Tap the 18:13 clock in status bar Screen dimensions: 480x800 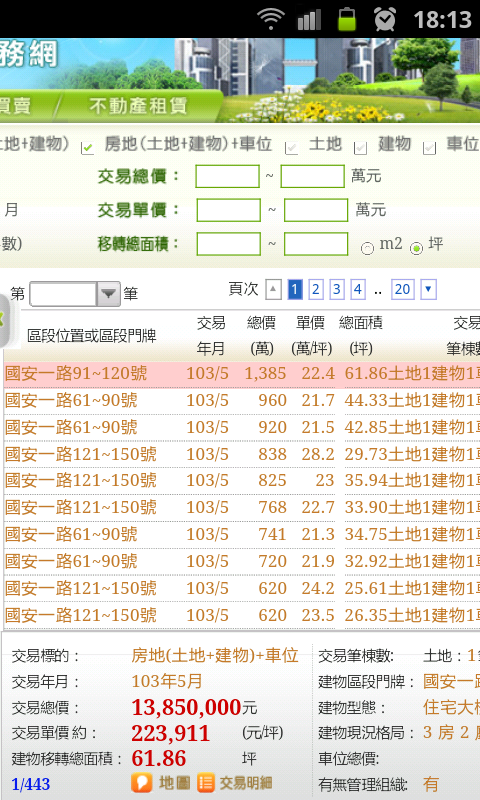click(x=442, y=20)
